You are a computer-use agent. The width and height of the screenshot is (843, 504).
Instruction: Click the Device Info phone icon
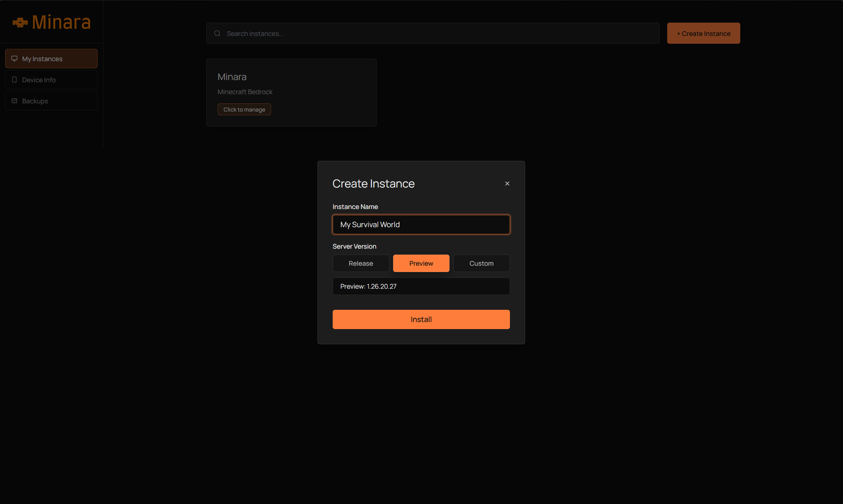click(x=14, y=80)
